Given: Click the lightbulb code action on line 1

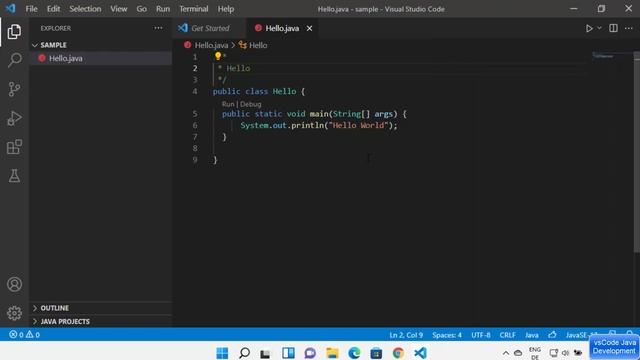Looking at the screenshot, I should (x=218, y=56).
